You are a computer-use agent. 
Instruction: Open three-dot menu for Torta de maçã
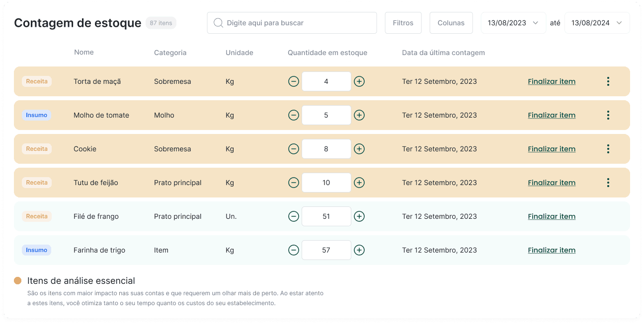click(x=608, y=81)
